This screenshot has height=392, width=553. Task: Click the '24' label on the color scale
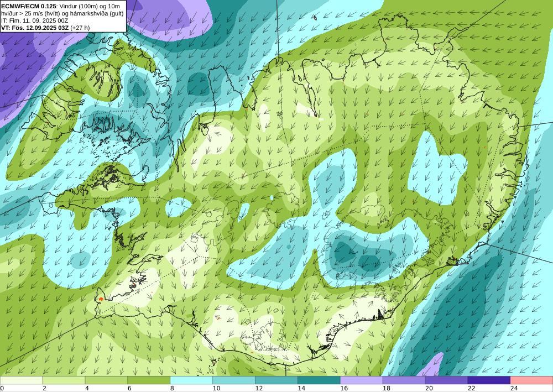[514, 388]
